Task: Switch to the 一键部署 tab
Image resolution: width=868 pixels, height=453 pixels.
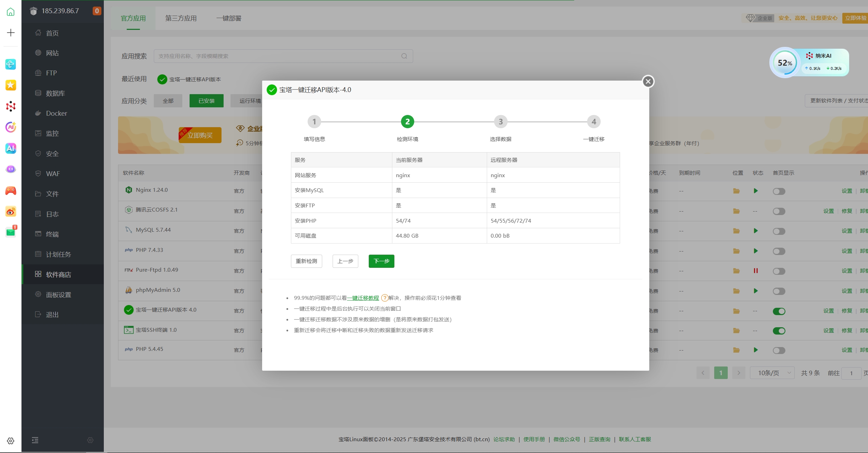Action: click(229, 18)
